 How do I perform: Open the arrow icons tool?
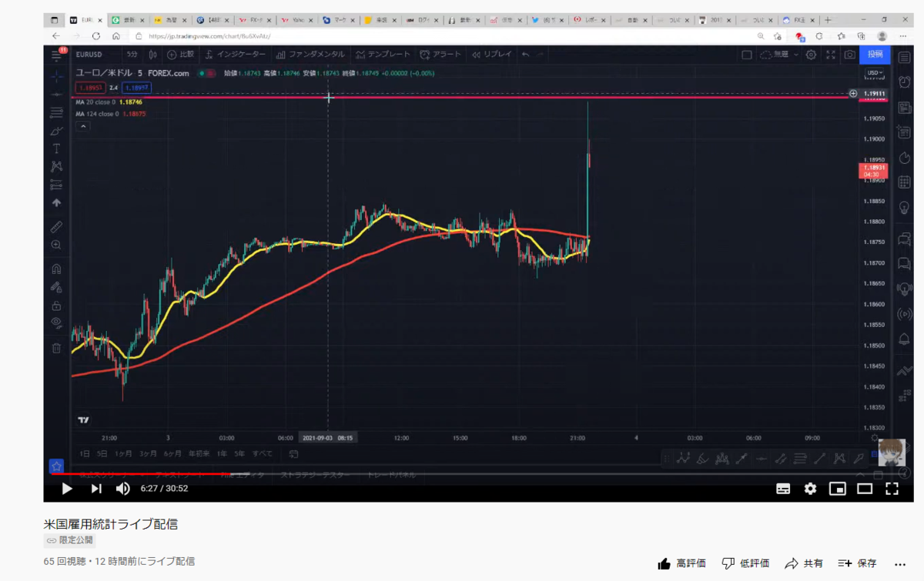pos(56,203)
